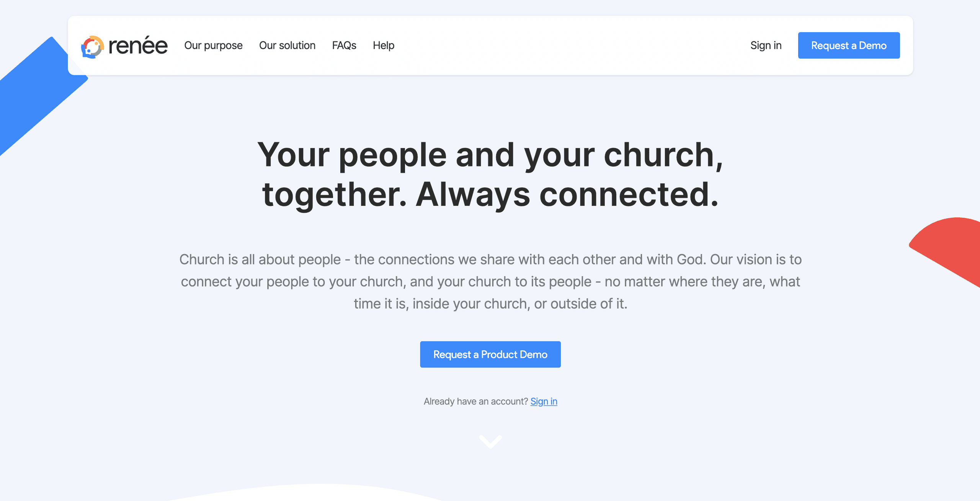Click the Request a Product Demo button
Screen dimensions: 980x501
[490, 354]
